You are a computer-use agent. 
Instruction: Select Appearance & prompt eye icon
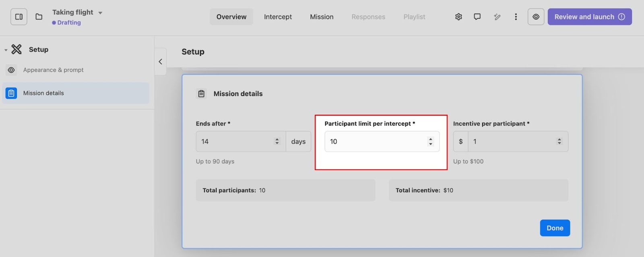tap(11, 70)
